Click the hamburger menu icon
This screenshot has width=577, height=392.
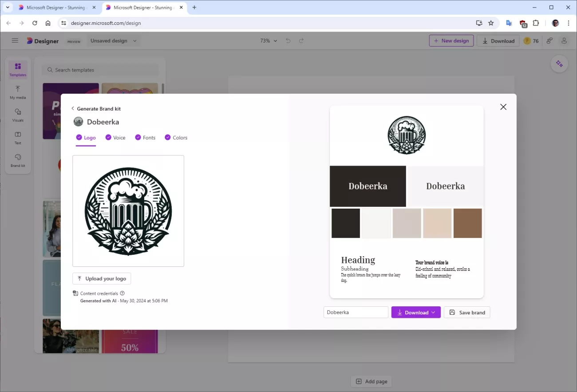[x=15, y=41]
